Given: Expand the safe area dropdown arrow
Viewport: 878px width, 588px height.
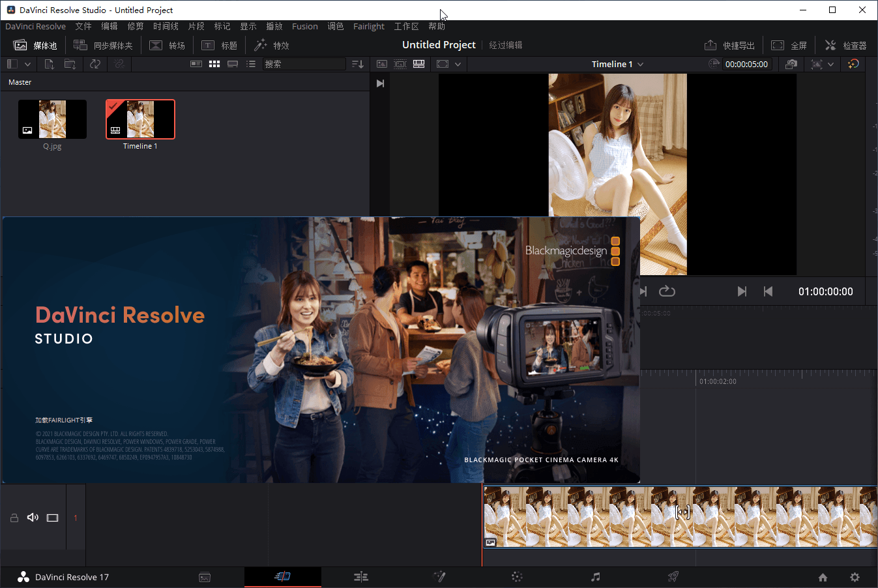Looking at the screenshot, I should 830,64.
